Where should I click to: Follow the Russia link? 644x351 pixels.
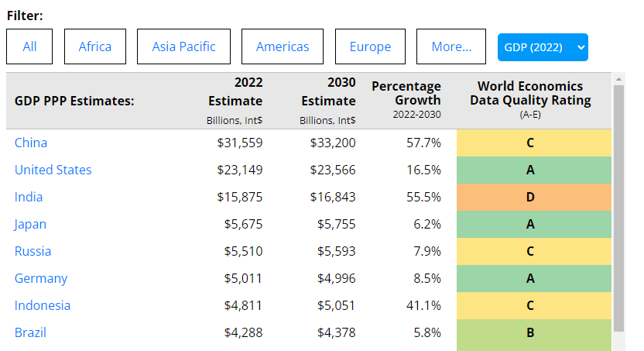33,251
